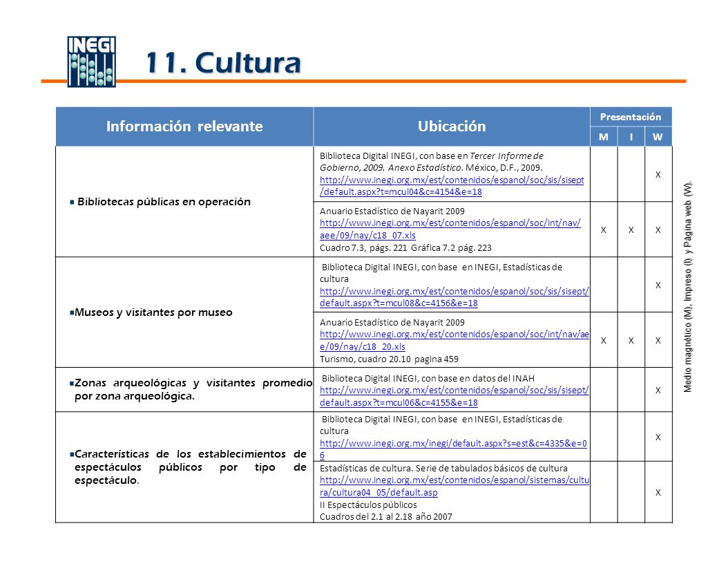Select the '11. Cultura' heading
The height and width of the screenshot is (564, 728).
coord(223,63)
